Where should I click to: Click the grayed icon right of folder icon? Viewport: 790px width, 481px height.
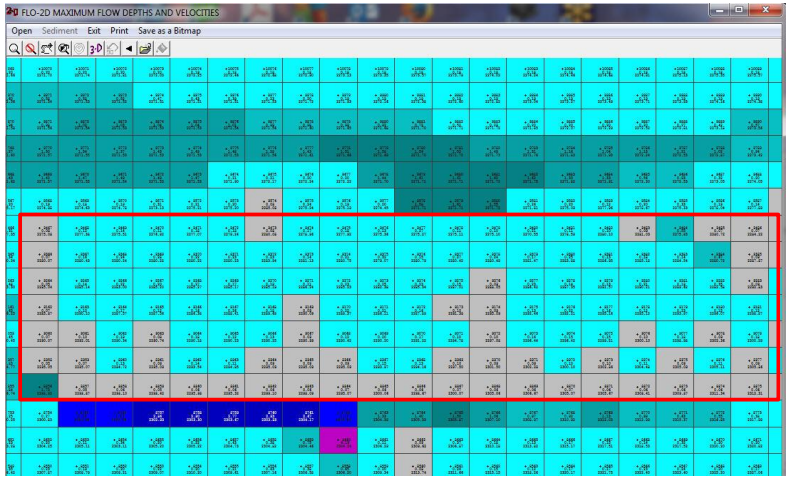(162, 47)
